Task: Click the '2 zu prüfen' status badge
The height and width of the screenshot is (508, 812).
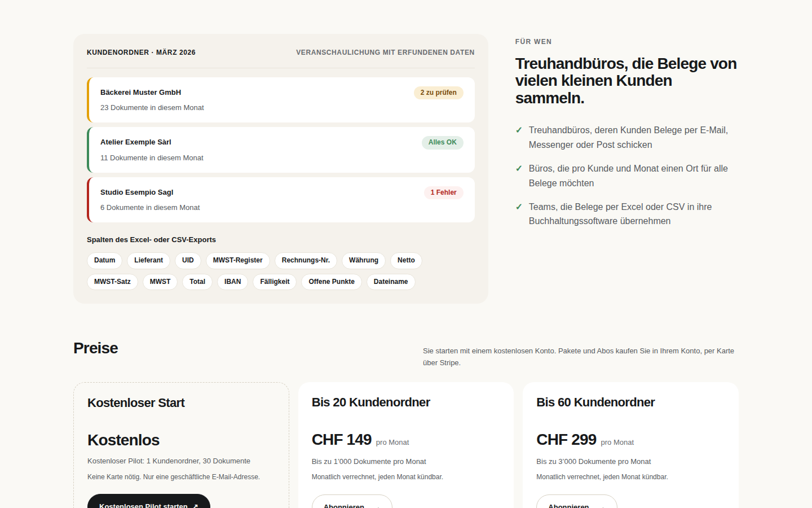Action: pos(438,93)
